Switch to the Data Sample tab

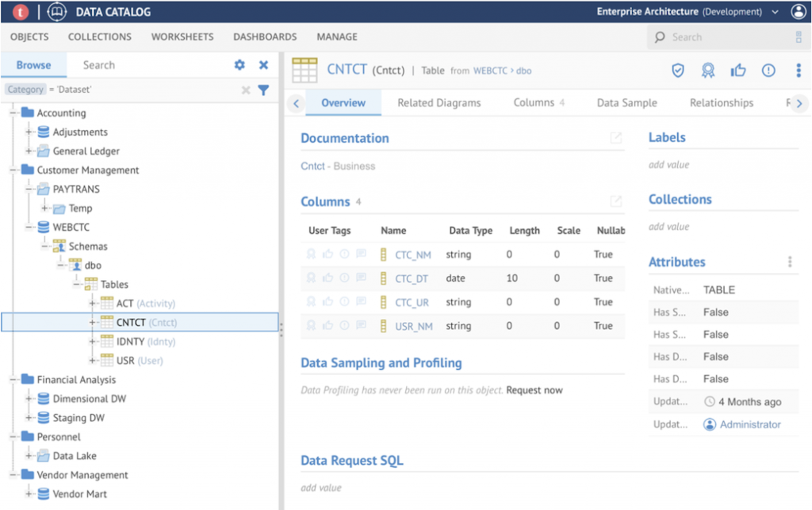pos(626,103)
